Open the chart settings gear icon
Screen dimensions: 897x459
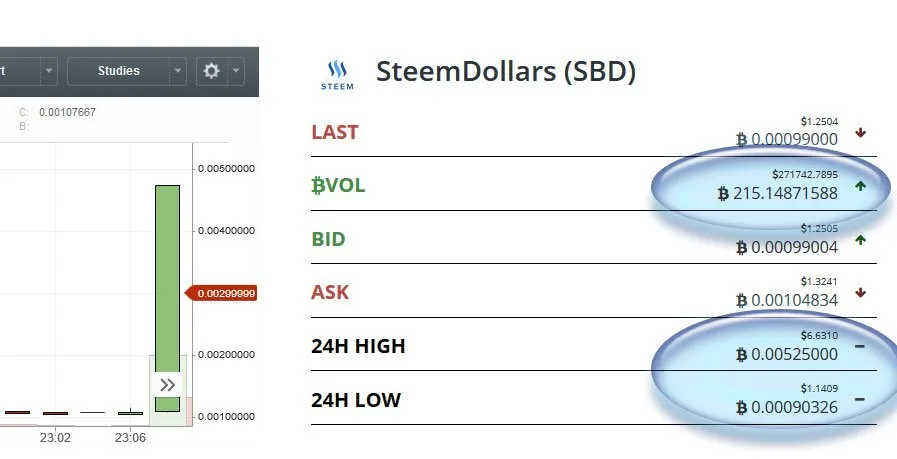[x=212, y=71]
